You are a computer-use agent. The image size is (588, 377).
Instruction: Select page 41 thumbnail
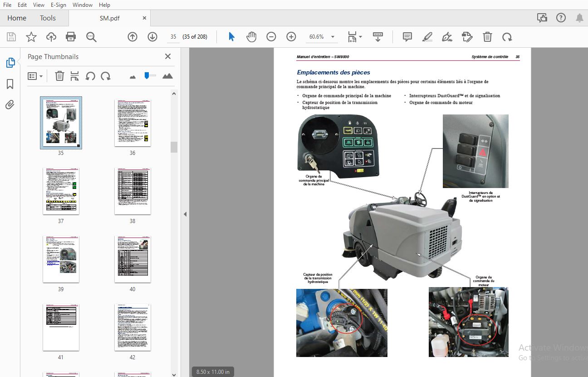[61, 327]
